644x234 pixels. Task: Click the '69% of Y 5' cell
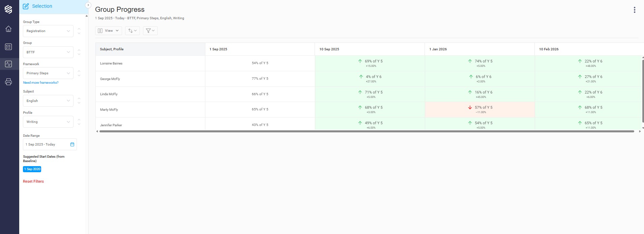pos(370,63)
